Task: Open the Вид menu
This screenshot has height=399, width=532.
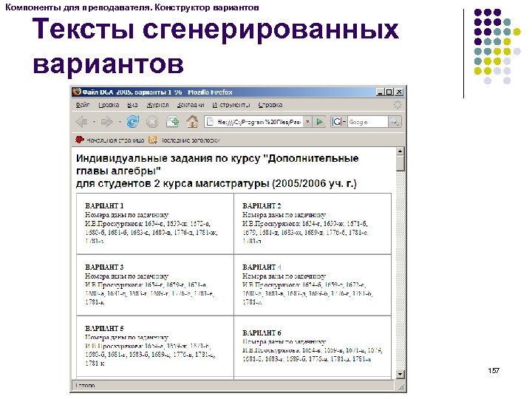Action: pyautogui.click(x=132, y=105)
